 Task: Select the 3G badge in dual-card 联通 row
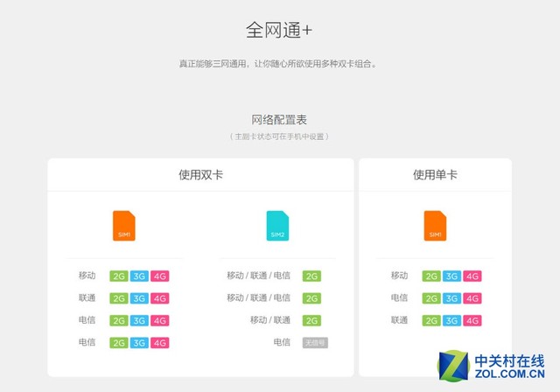click(139, 298)
